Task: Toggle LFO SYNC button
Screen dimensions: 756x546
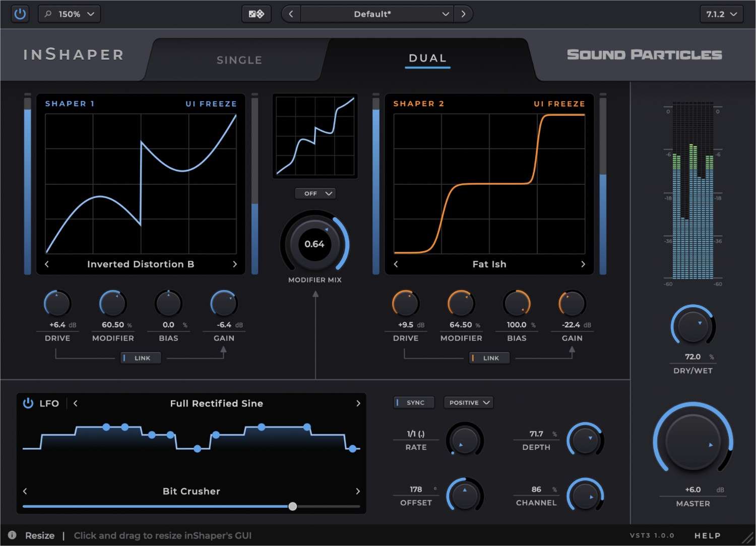Action: [413, 402]
